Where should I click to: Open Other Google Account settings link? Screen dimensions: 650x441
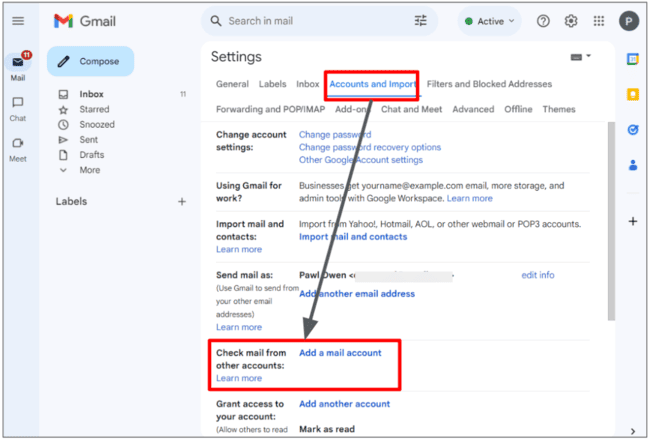[361, 160]
